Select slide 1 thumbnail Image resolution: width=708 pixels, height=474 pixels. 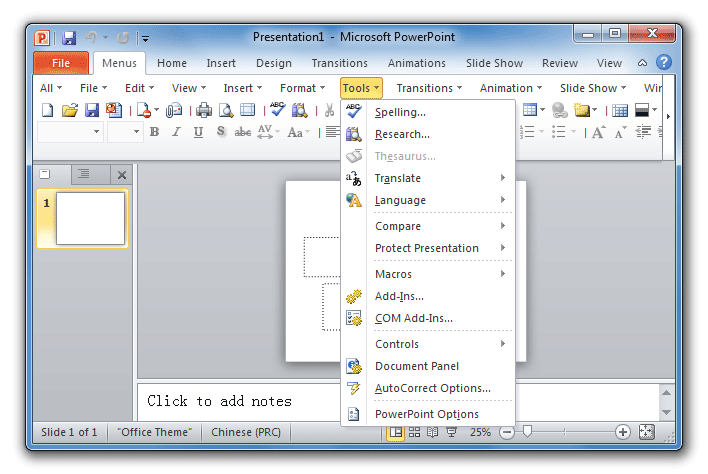(x=90, y=218)
